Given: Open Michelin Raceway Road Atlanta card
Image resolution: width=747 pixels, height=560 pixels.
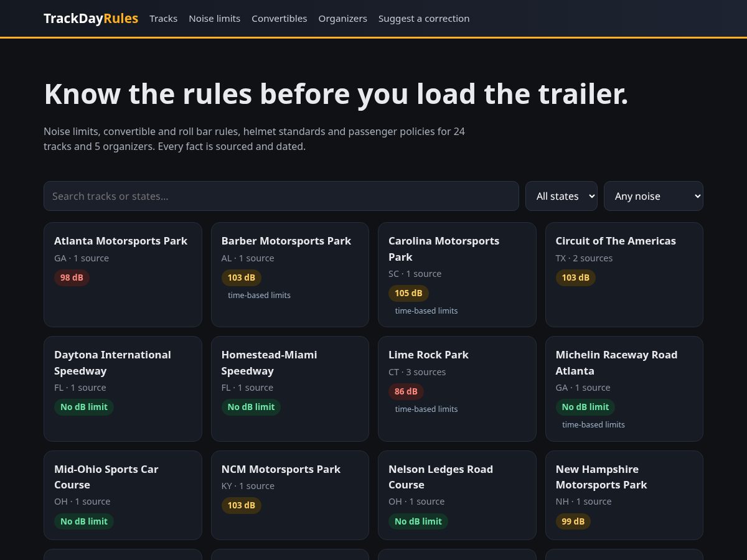Looking at the screenshot, I should tap(624, 389).
